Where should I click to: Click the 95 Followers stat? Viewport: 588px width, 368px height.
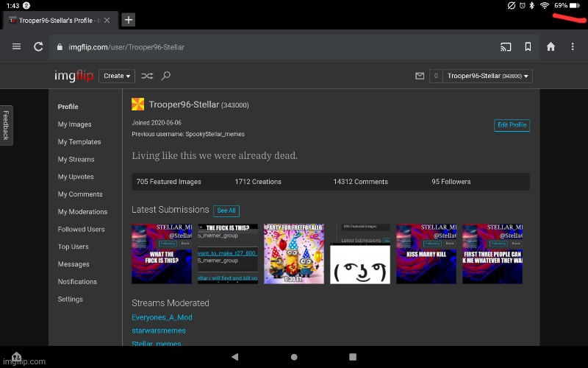[451, 182]
